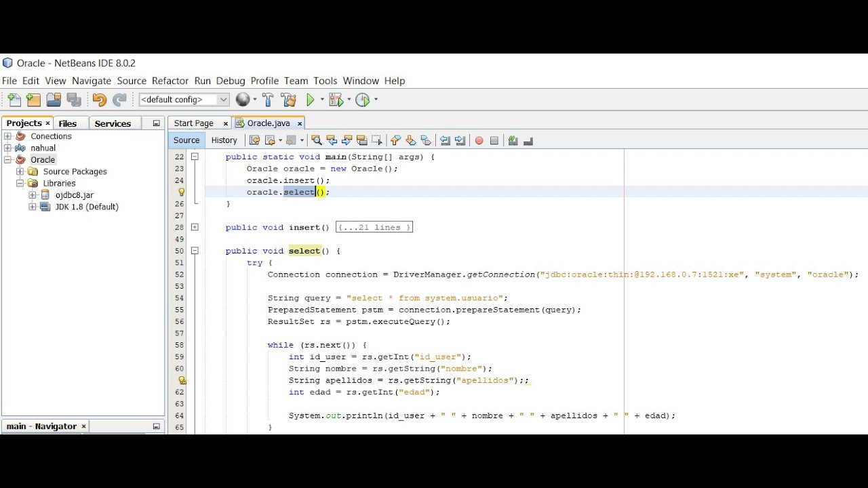Clean and Build with hammer-broom icon
868x488 pixels.
point(288,100)
